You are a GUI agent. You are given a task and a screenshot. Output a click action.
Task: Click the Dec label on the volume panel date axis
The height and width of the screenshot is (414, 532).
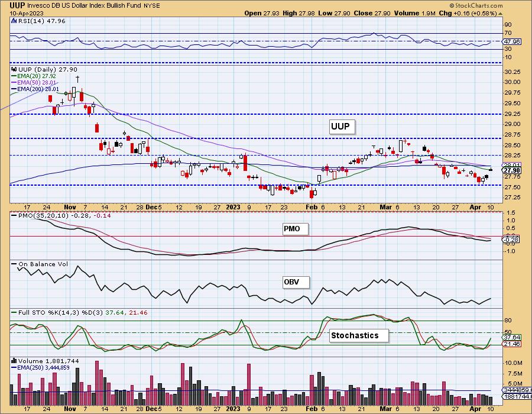[151, 409]
